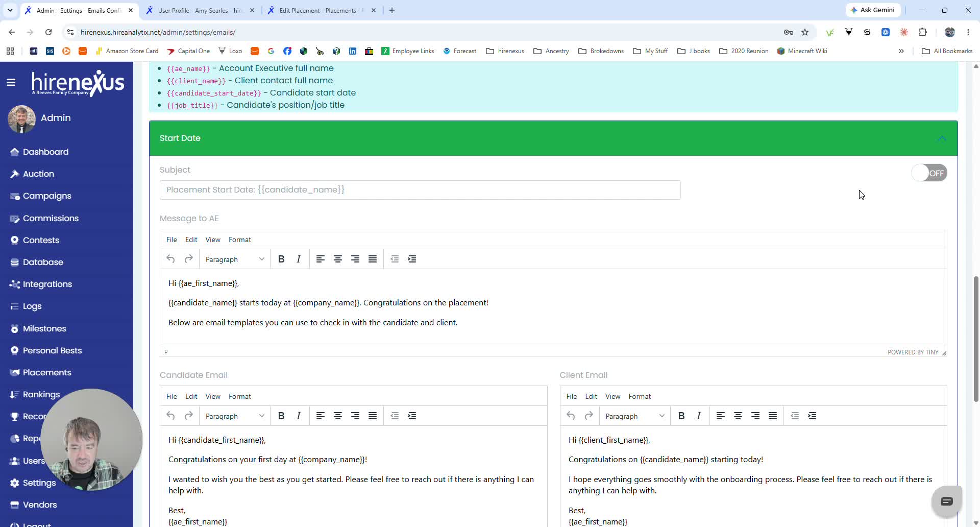980x527 pixels.
Task: Switch to User Profile Amy Searles tab
Action: point(200,10)
